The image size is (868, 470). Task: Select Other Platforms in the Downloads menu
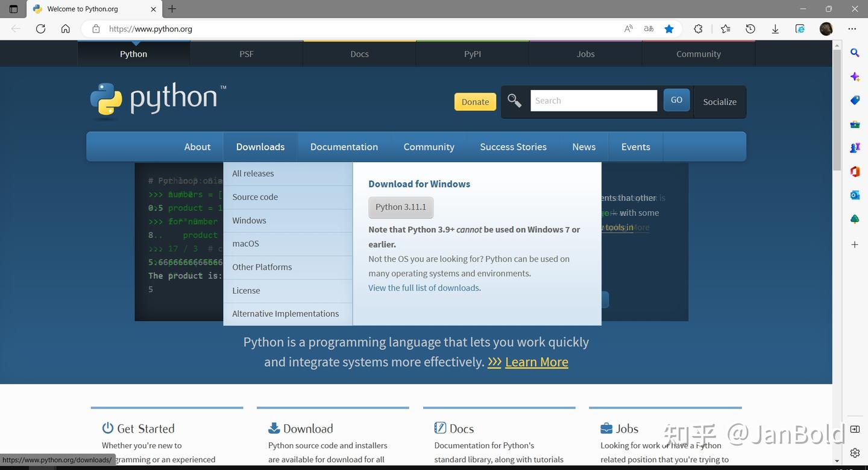tap(288, 267)
